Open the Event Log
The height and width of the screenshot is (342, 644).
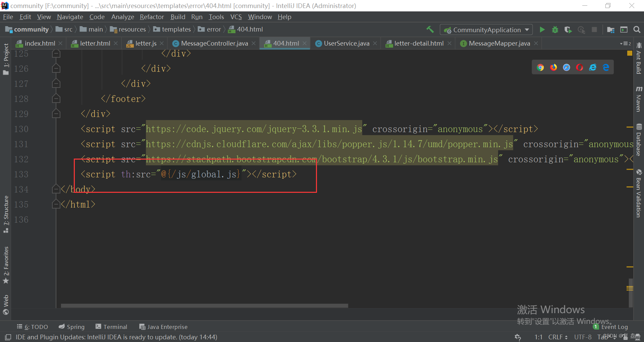pyautogui.click(x=610, y=327)
